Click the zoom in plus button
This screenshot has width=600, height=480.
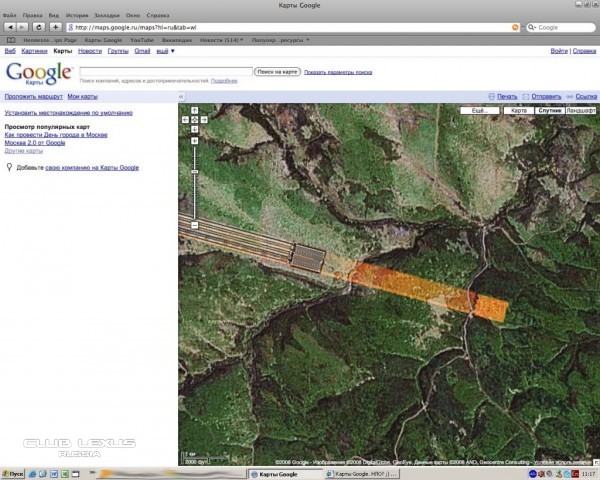tap(194, 140)
